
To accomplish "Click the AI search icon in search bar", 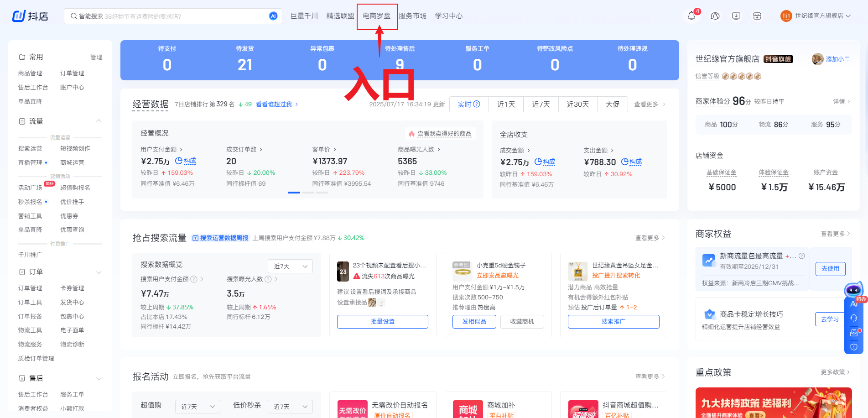I will 273,16.
